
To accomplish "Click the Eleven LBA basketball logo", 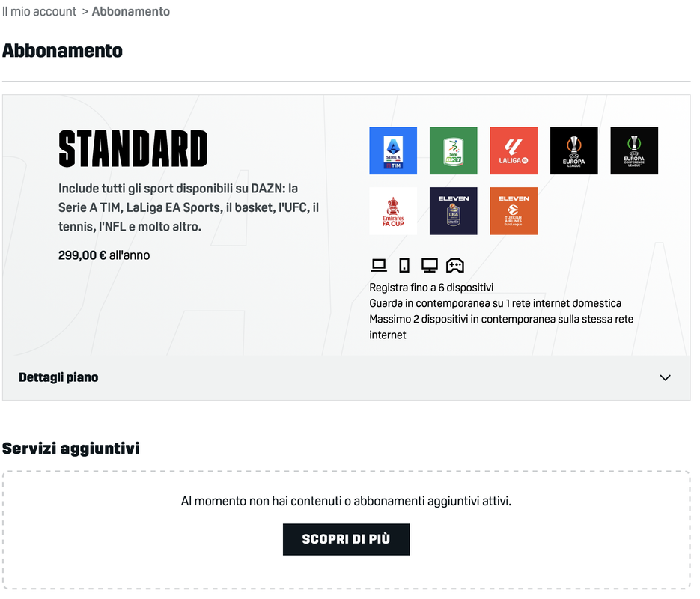I will pos(453,210).
